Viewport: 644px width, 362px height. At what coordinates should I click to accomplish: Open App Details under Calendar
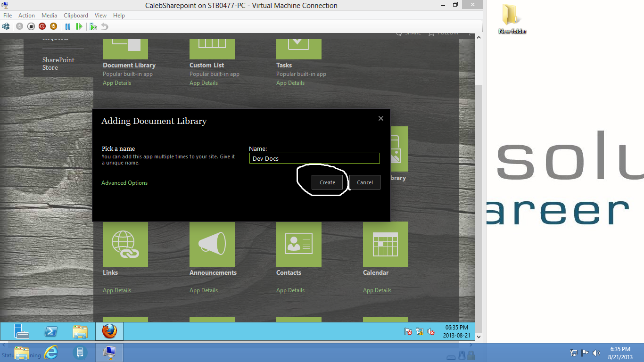pyautogui.click(x=377, y=290)
